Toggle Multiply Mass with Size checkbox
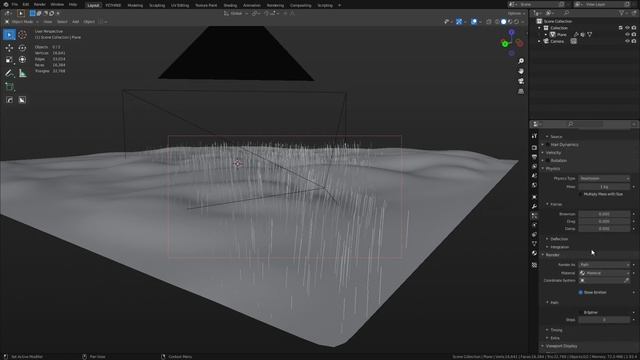The height and width of the screenshot is (360, 640). point(581,194)
